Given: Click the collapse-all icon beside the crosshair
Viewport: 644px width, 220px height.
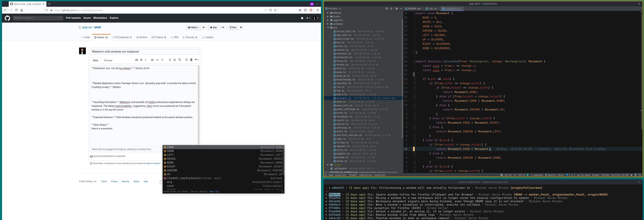Looking at the screenshot, I should pos(391,9).
